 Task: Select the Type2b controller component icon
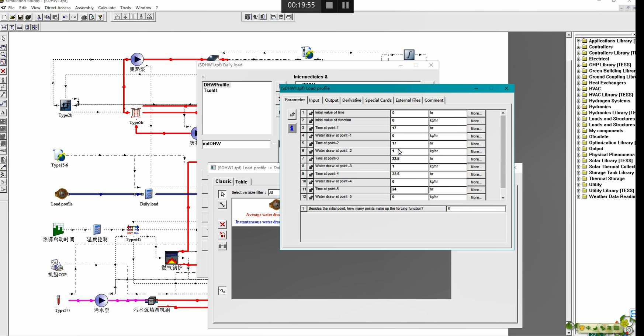tap(66, 105)
